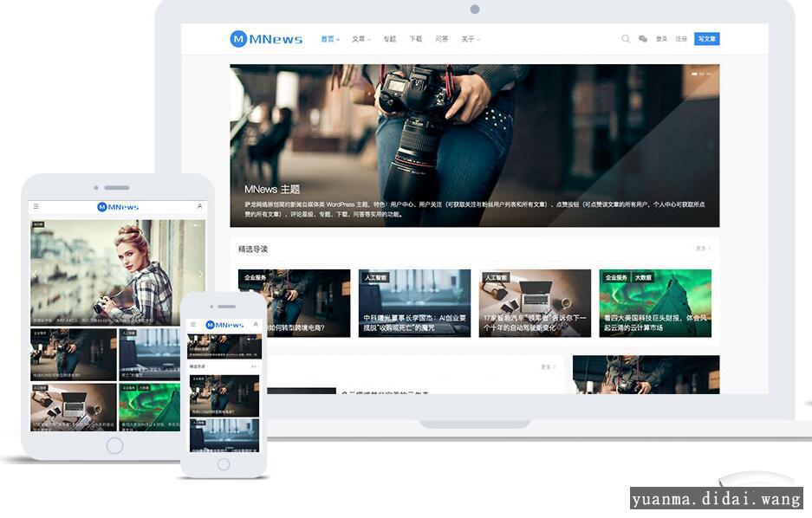Screen dimensions: 812x518
Task: Click the 大数据 tag on the 云计算市场 card
Action: coord(643,278)
